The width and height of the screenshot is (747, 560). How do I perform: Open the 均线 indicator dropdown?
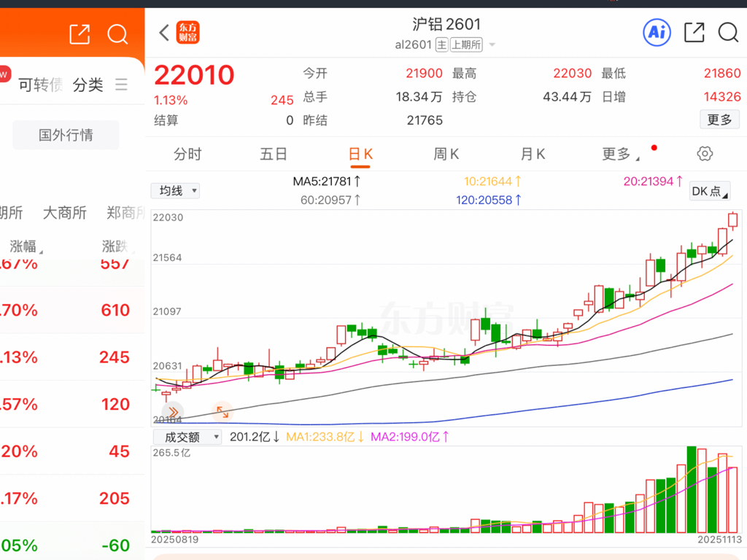click(x=175, y=191)
